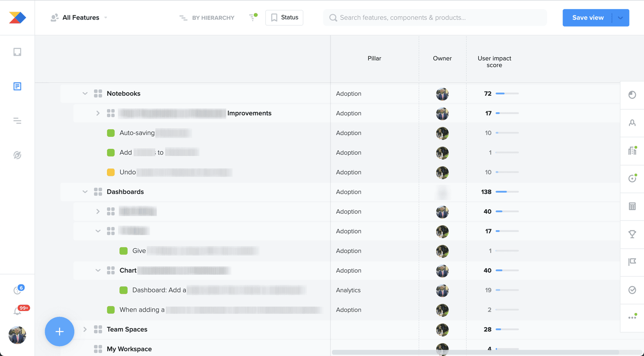Open the compass Portal icon in sidebar
The height and width of the screenshot is (356, 644).
17,155
